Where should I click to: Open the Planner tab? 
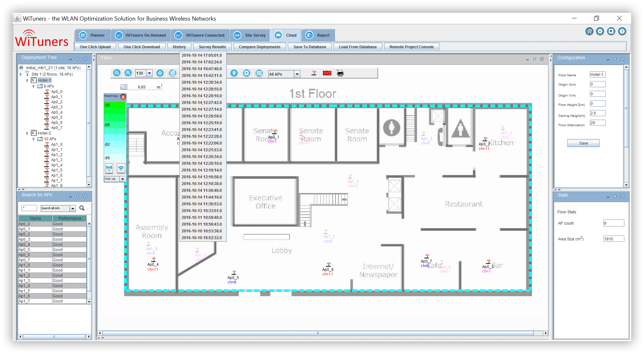coord(92,35)
